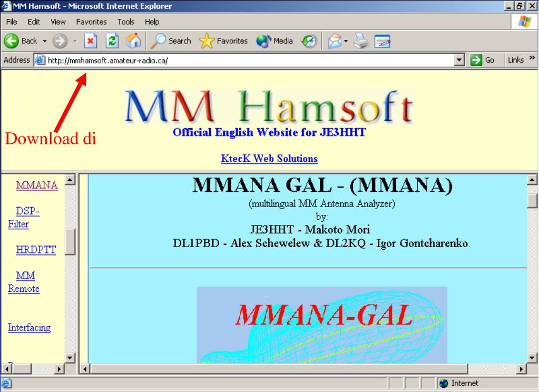Open the Media toolbar button

tap(275, 41)
